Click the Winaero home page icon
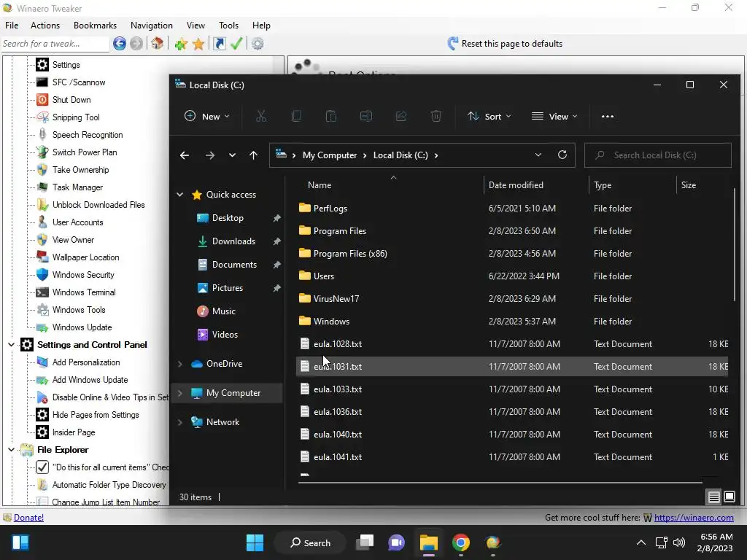747x560 pixels. 158,44
